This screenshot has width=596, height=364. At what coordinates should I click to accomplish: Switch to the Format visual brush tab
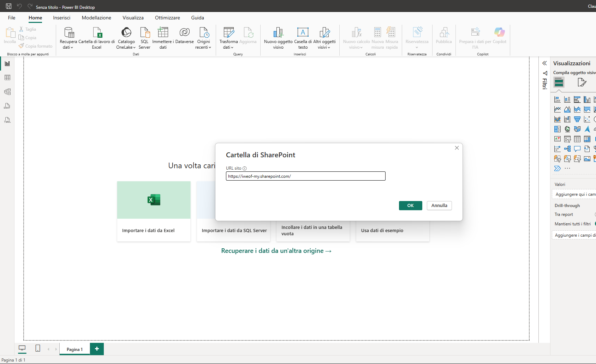tap(582, 83)
